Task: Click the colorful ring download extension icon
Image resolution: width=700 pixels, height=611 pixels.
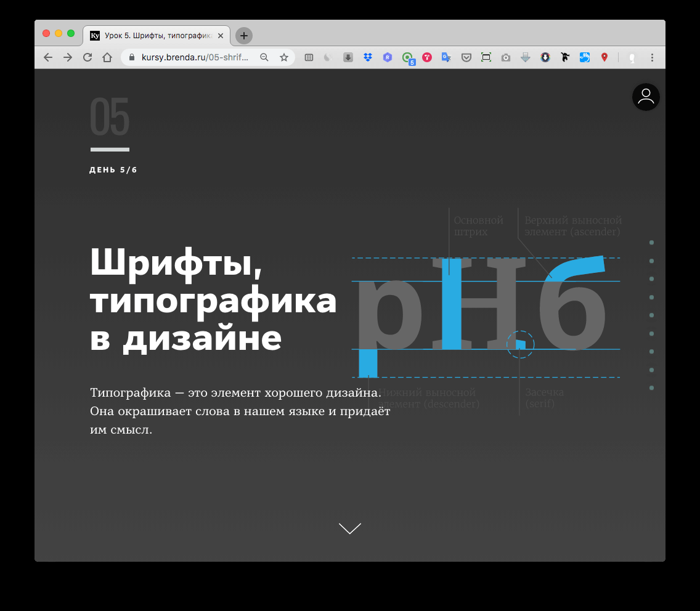Action: click(x=545, y=57)
